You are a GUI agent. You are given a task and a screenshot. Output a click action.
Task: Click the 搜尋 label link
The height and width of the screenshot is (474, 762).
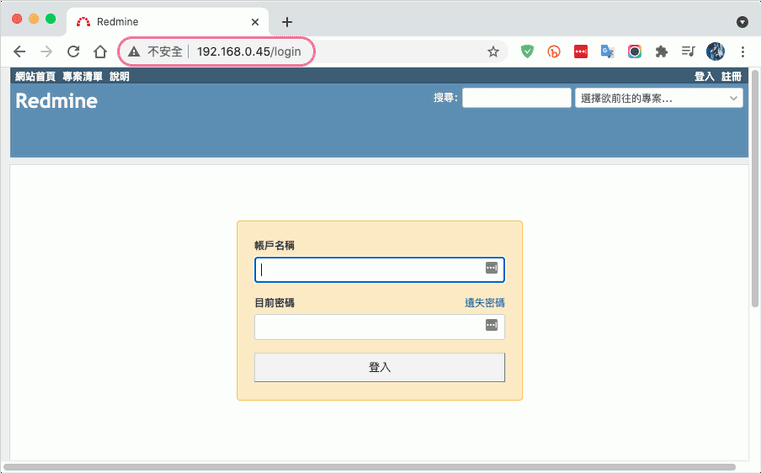[x=445, y=98]
